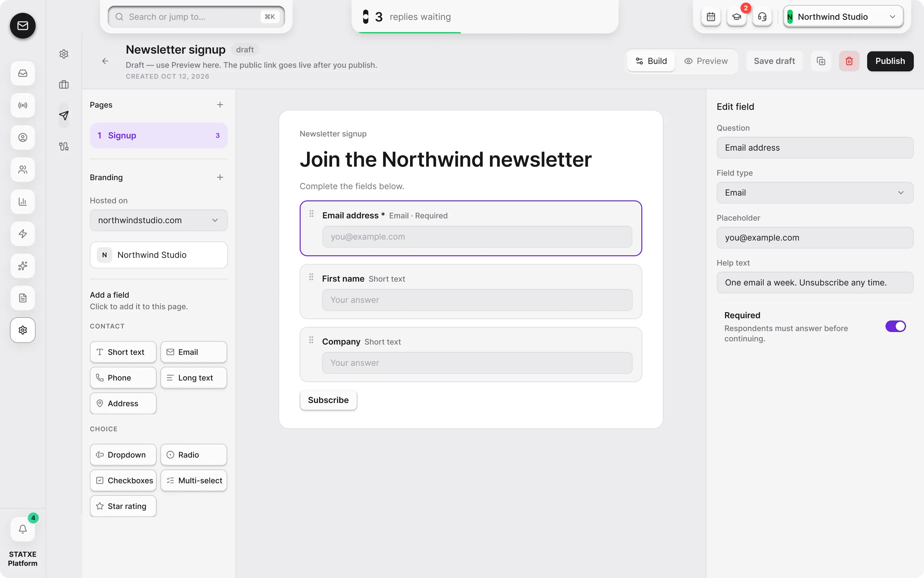Open the document page icon
This screenshot has height=578, width=924.
pos(22,298)
